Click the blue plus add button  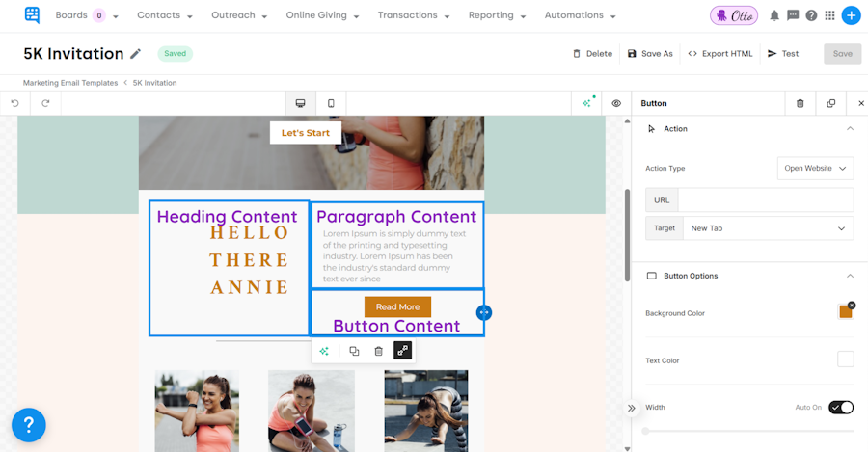(x=851, y=15)
